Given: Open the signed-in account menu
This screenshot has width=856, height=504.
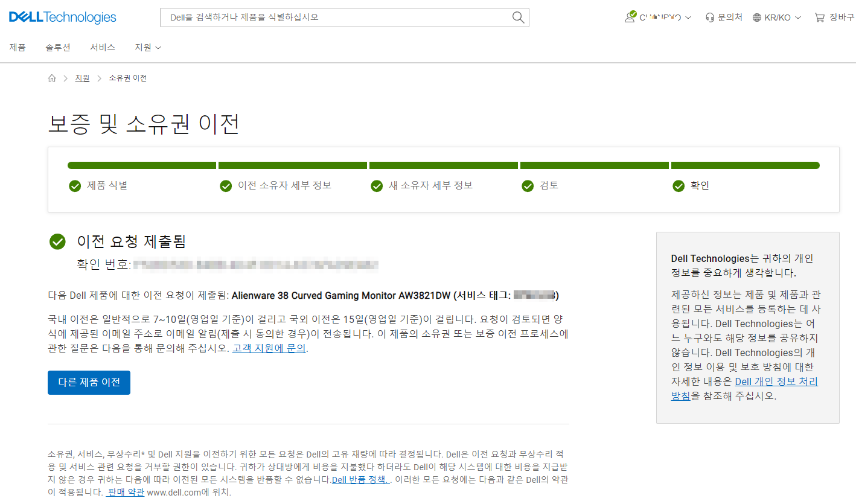Looking at the screenshot, I should coord(658,18).
